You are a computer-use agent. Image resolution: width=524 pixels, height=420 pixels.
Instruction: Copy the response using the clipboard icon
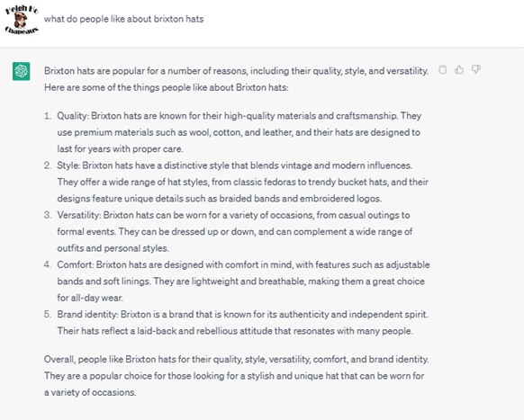point(442,69)
